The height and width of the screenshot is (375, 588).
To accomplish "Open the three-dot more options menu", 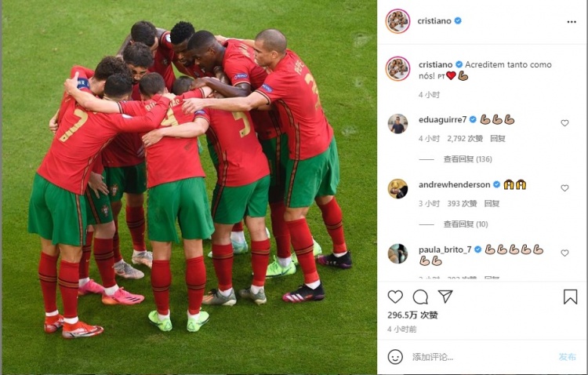I will 572,22.
